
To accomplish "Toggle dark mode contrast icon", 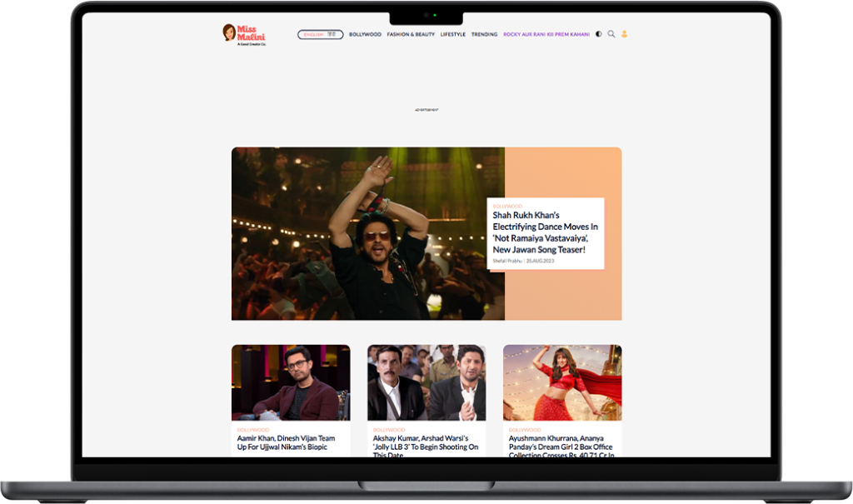I will pyautogui.click(x=598, y=34).
